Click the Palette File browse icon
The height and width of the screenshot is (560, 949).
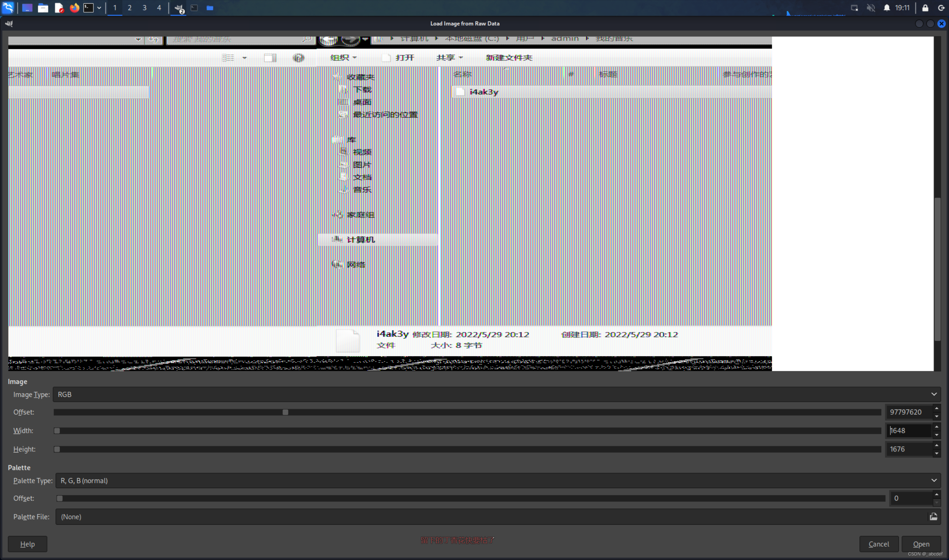(933, 517)
